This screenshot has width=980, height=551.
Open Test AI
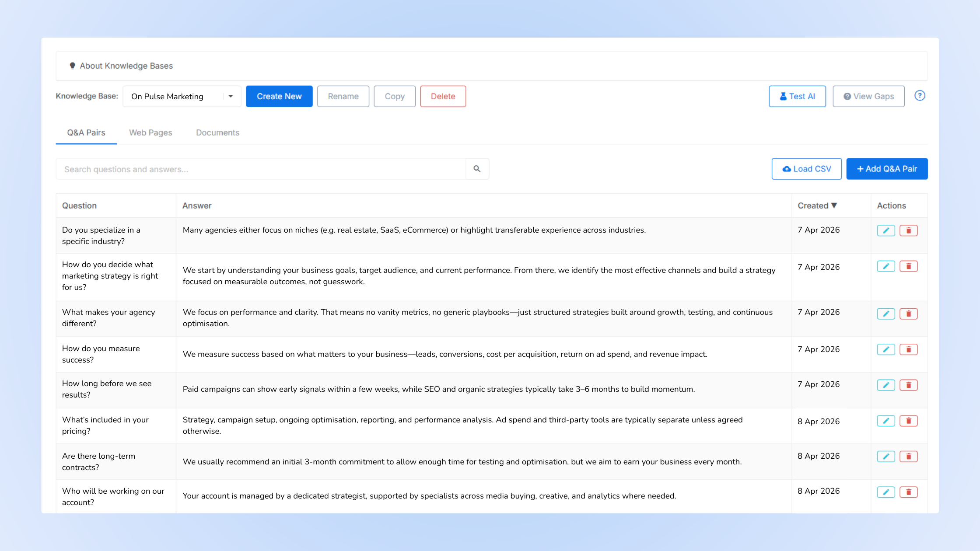click(797, 96)
